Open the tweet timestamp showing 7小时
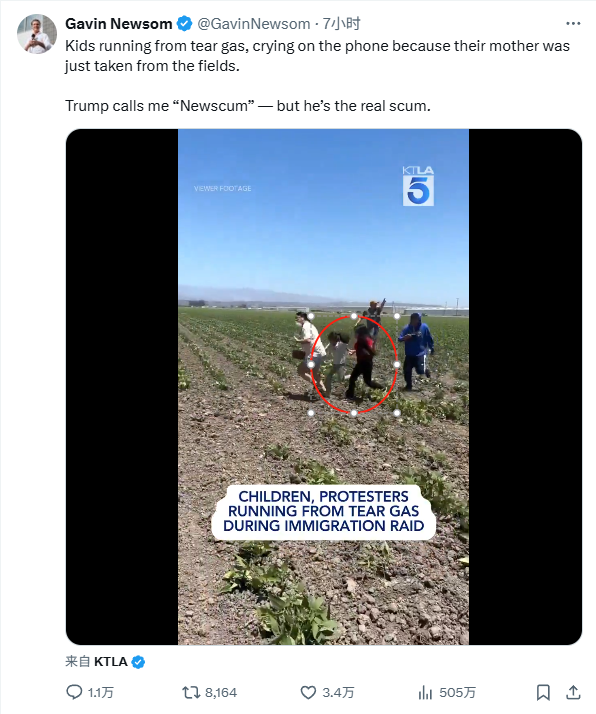This screenshot has width=596, height=714. click(x=341, y=24)
